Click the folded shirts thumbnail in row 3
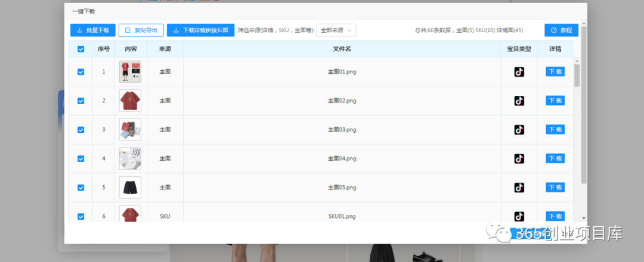This screenshot has height=262, width=644. [x=130, y=130]
